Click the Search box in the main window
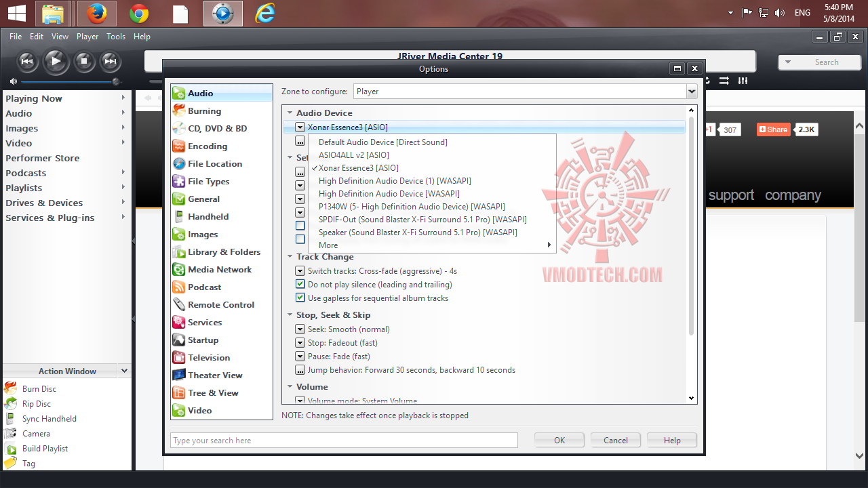The image size is (868, 488). [819, 62]
